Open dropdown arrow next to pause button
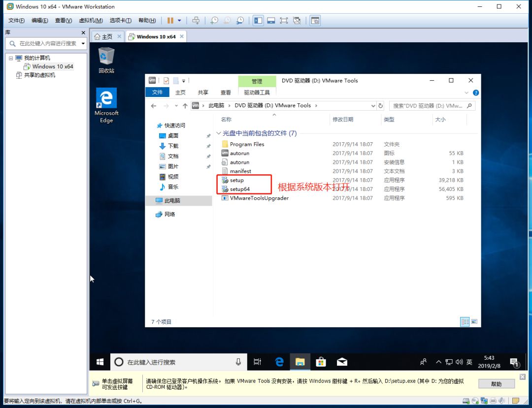This screenshot has height=408, width=532. [x=179, y=20]
